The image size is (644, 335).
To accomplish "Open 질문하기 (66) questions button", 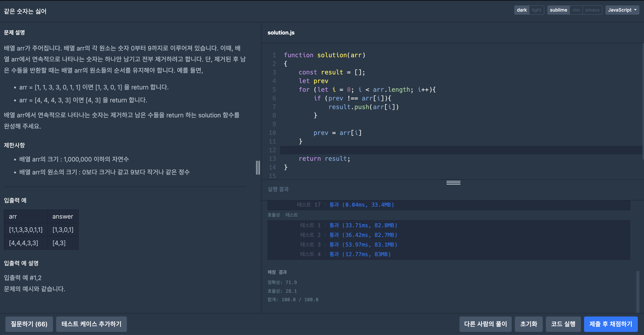I will coord(29,324).
